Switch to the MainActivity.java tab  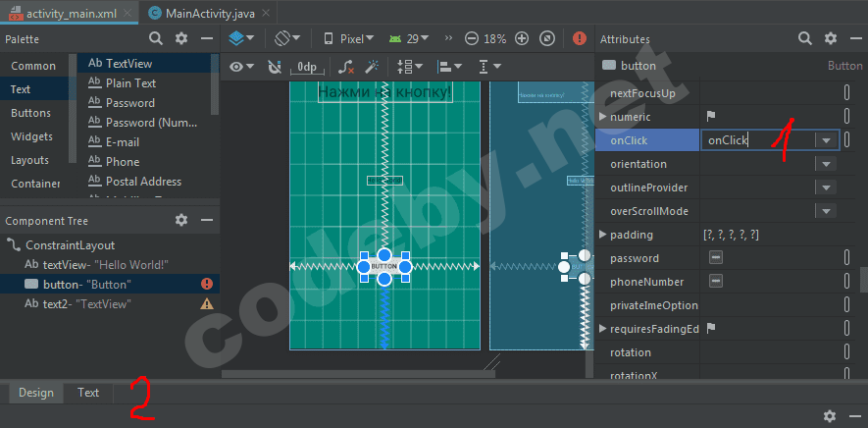[207, 13]
